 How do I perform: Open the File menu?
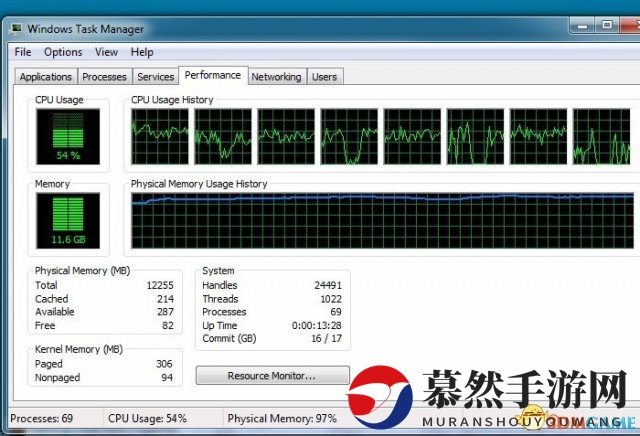pos(23,52)
